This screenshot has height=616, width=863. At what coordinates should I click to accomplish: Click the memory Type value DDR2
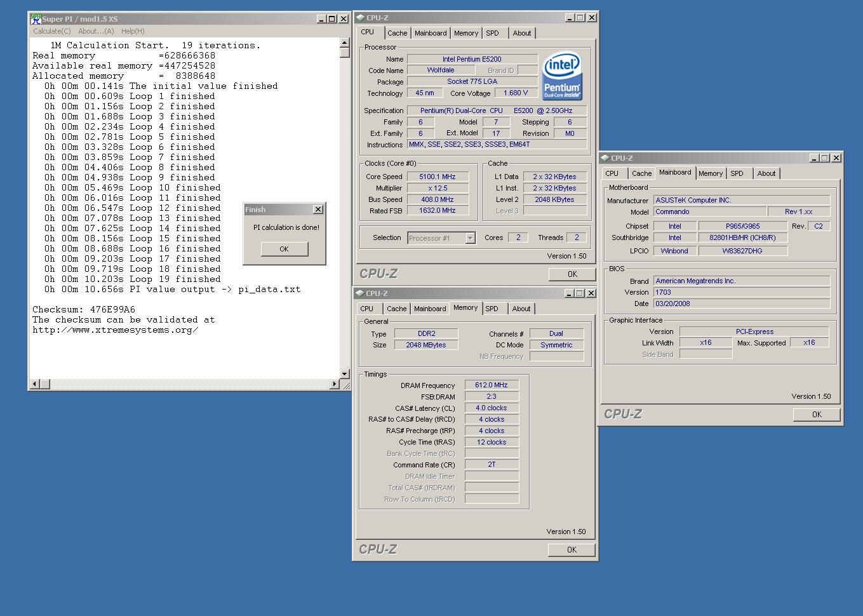(426, 333)
